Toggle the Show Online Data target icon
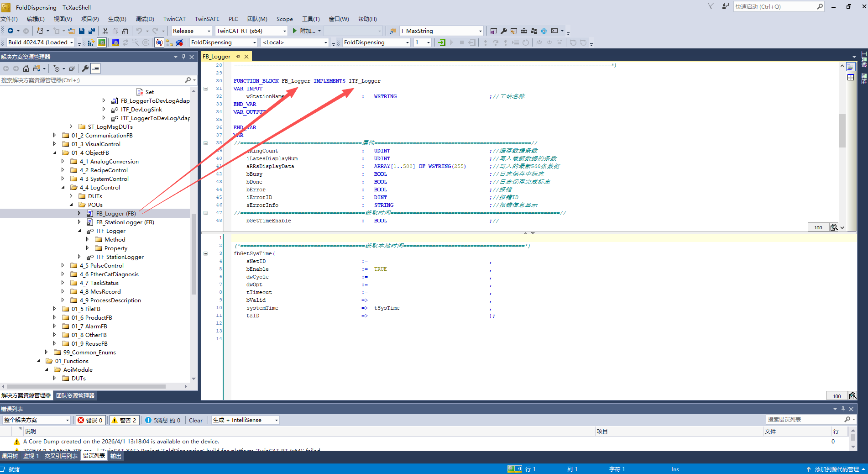The height and width of the screenshot is (474, 868). coord(159,42)
